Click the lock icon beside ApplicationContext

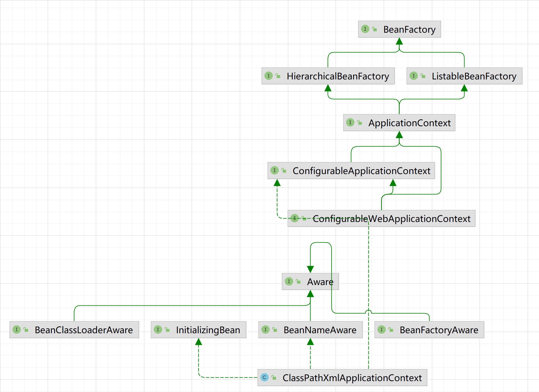[360, 122]
